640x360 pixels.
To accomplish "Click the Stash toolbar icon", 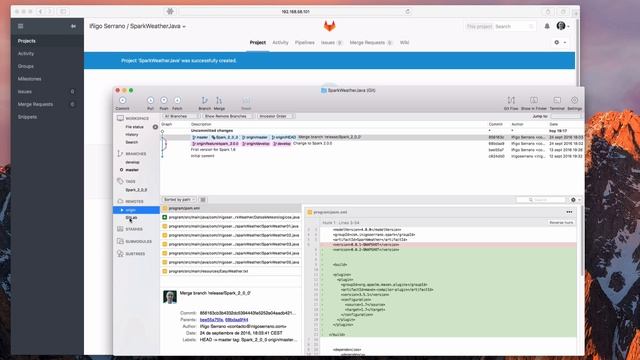I will coord(246,100).
